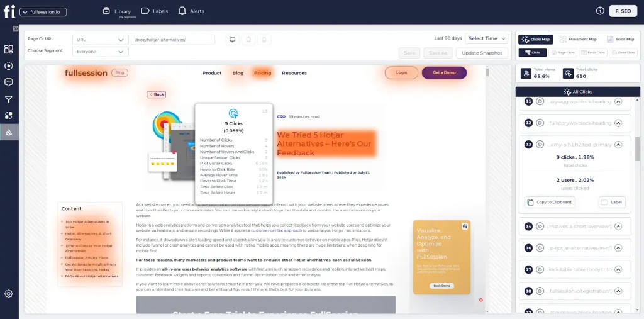Screen dimensions: 644x319
Task: Click Get a Demo in page preview
Action: 444,73
